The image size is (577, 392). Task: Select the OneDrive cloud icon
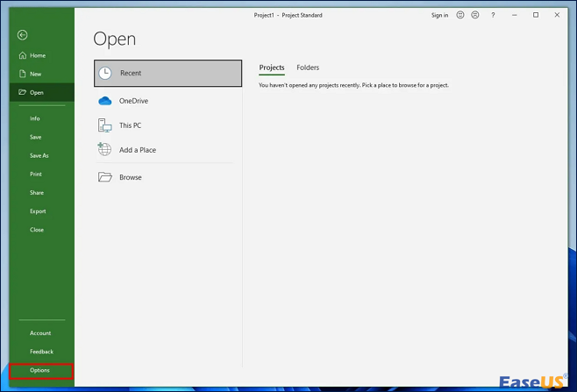click(105, 101)
